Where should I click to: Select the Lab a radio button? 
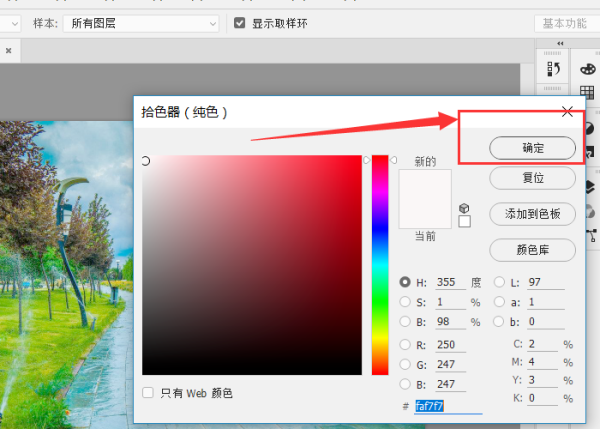coord(499,302)
